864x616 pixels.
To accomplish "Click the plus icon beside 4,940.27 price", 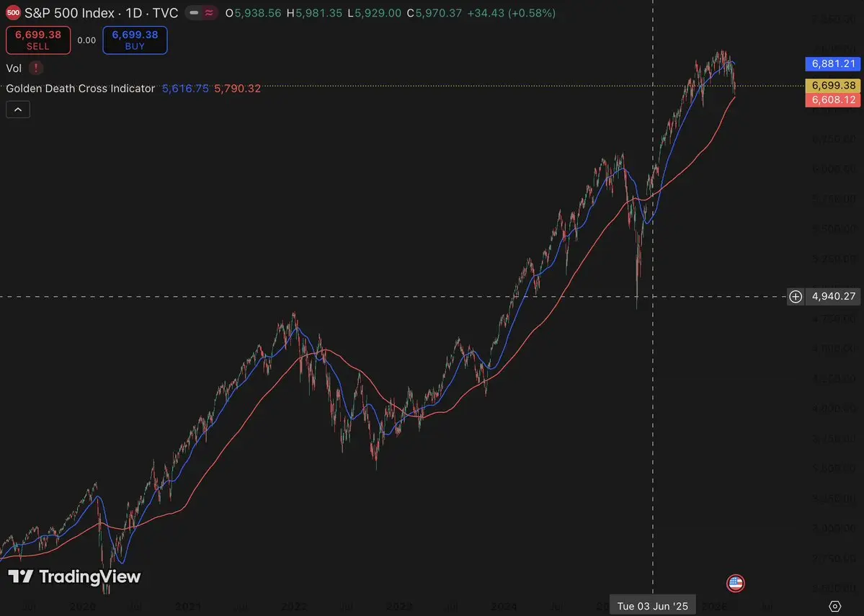I will [x=796, y=296].
